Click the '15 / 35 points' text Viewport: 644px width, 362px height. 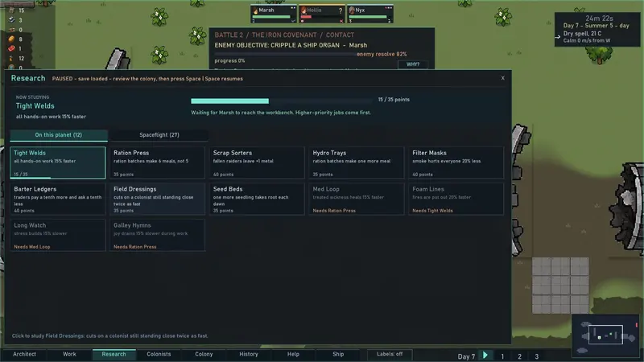click(394, 100)
